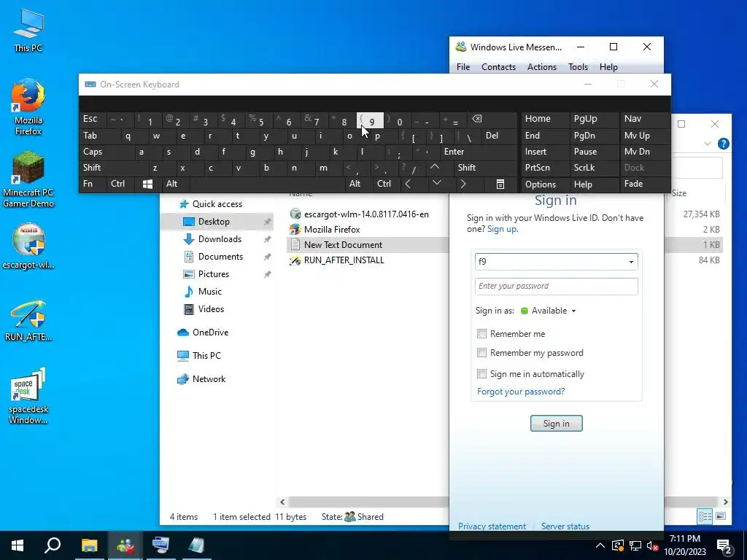747x560 pixels.
Task: Toggle the left Ctrl key
Action: (x=117, y=184)
